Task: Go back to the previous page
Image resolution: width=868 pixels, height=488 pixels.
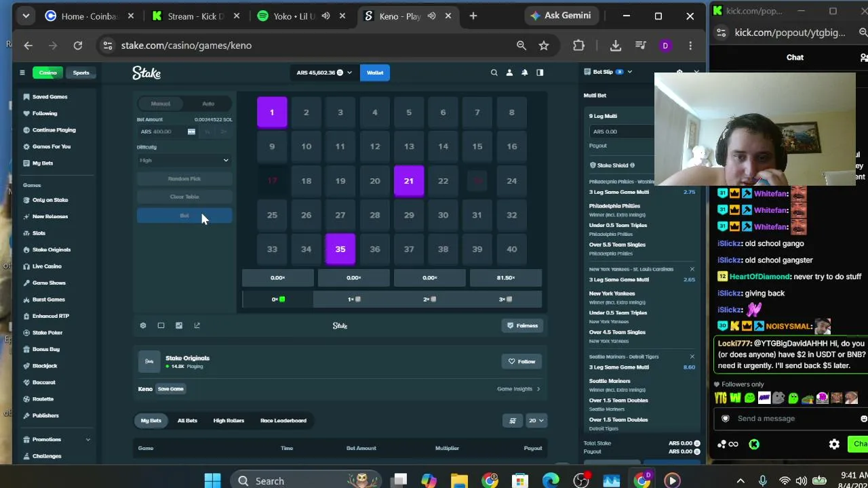Action: point(28,45)
